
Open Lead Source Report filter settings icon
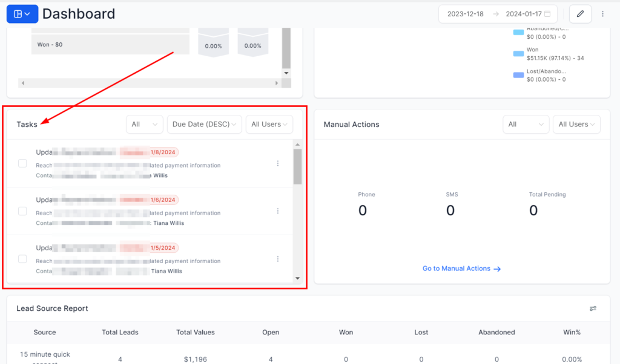(593, 308)
